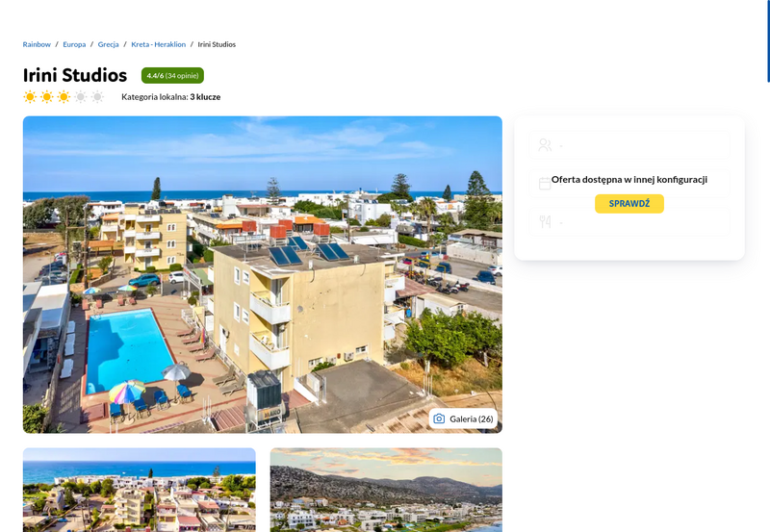Open the Galeria camera icon

[439, 418]
